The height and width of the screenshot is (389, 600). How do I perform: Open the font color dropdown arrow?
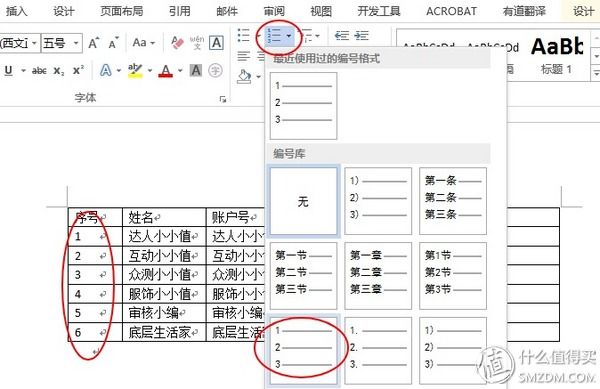click(x=180, y=70)
